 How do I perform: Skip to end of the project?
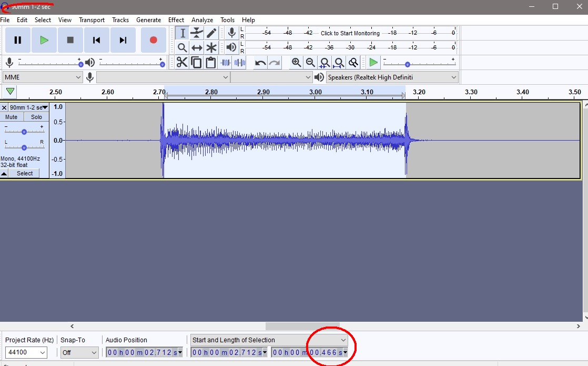pos(123,40)
